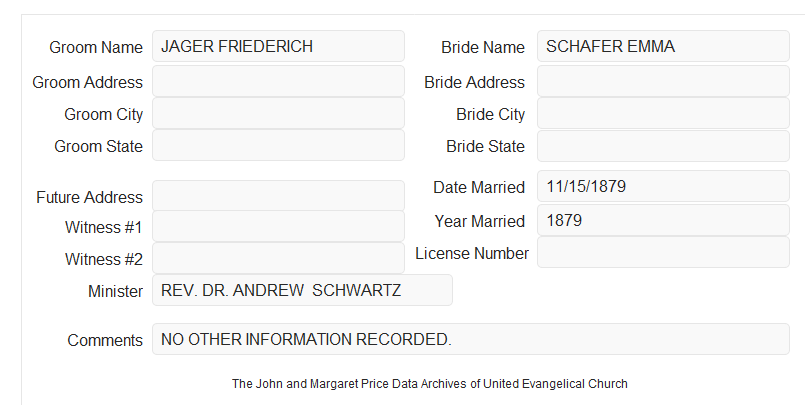Focus the Year Married field

point(663,220)
